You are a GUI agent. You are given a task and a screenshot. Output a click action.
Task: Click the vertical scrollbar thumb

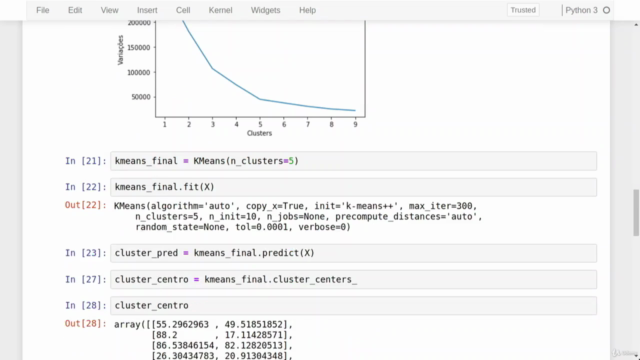click(636, 212)
